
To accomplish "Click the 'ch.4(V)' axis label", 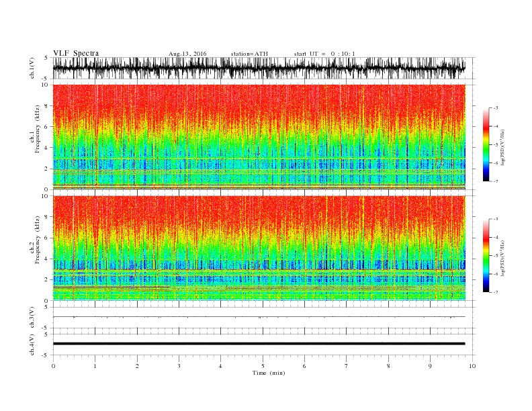I will point(32,345).
